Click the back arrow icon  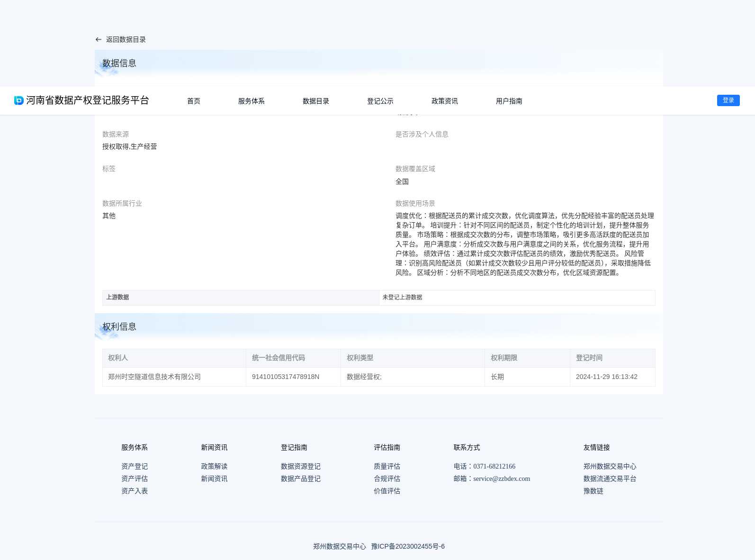pos(99,40)
